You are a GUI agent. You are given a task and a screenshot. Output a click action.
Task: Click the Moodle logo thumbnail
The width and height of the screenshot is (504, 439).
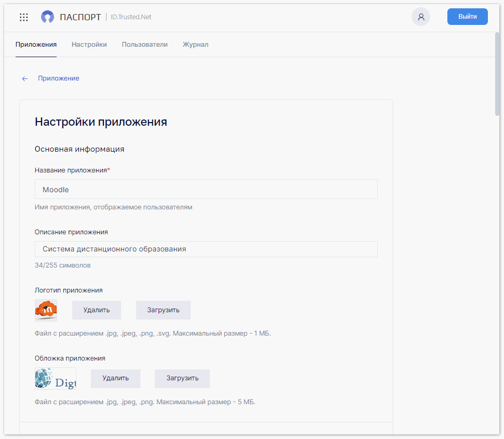point(46,310)
